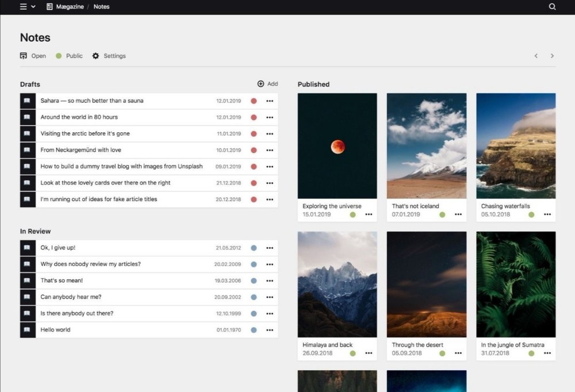
Task: Click the page icon beside 'Around the world in 80 hours'
Action: [x=28, y=117]
